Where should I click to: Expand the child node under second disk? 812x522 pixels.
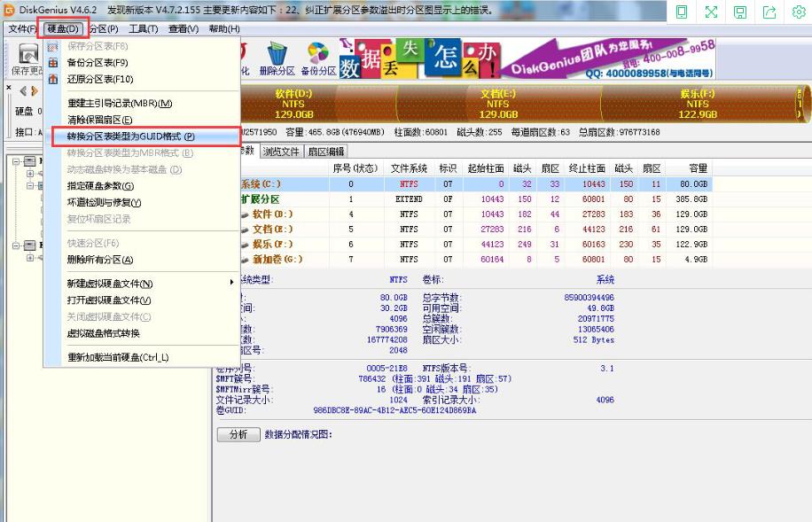(x=30, y=257)
